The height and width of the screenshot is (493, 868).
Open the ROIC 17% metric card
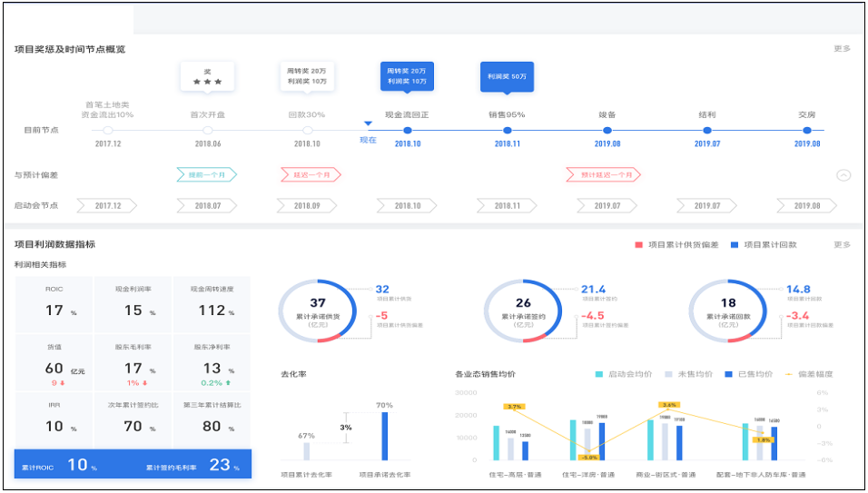(54, 305)
